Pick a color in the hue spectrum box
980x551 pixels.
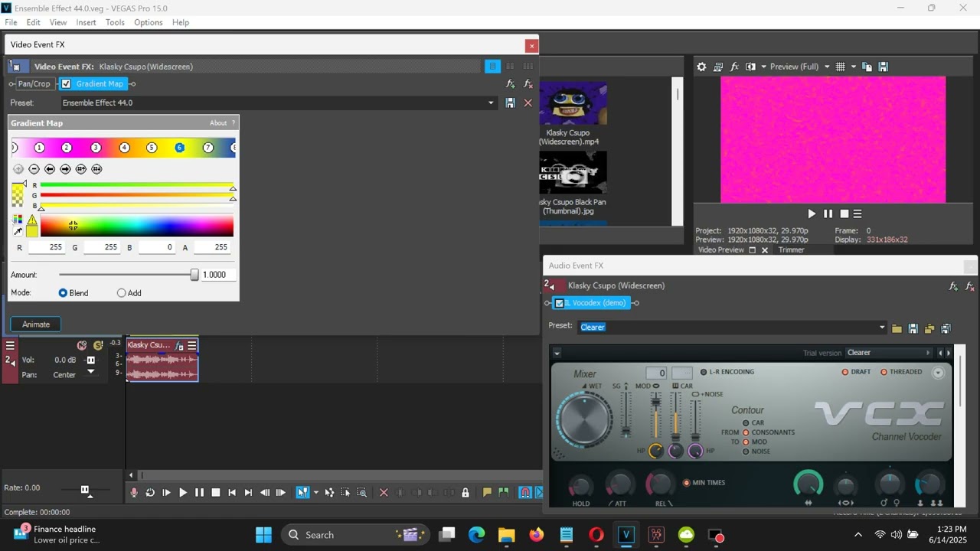(137, 226)
